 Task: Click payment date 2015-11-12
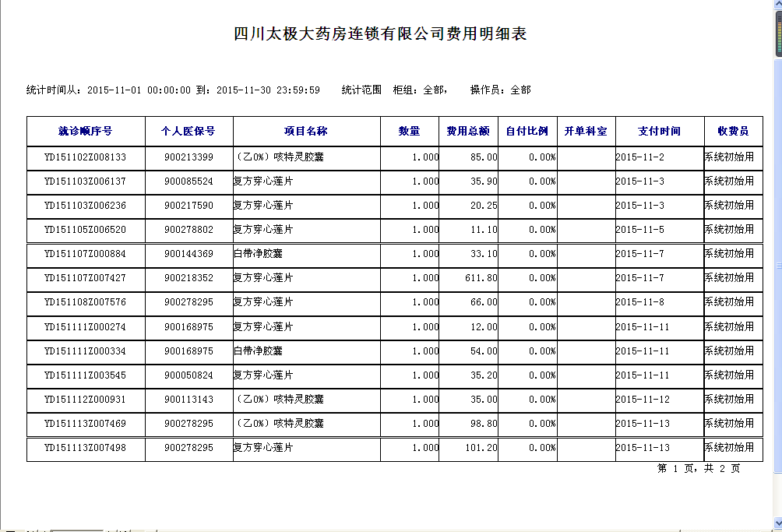click(643, 400)
